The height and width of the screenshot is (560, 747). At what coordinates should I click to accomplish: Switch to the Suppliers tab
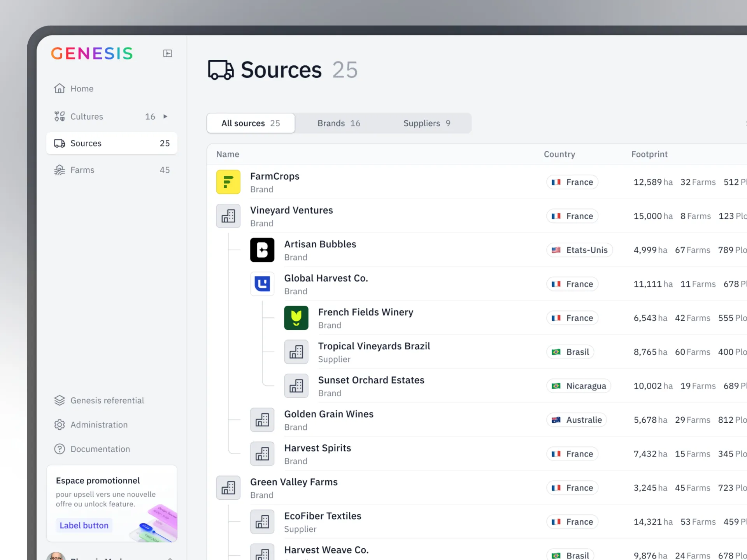427,123
